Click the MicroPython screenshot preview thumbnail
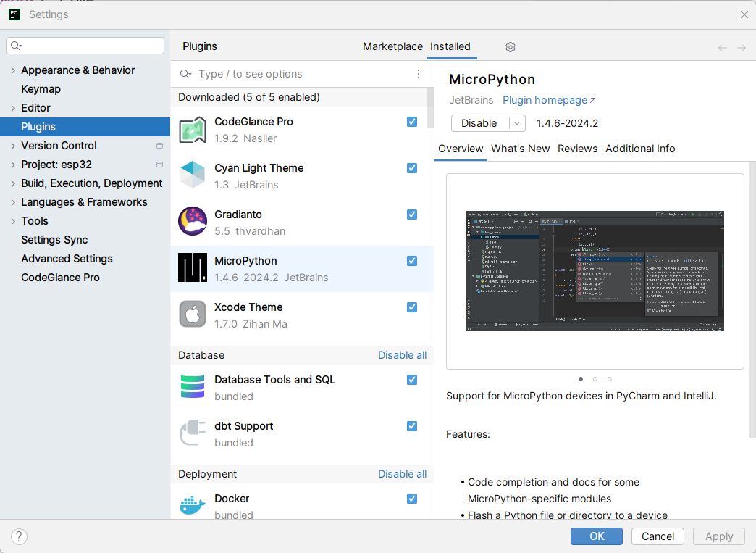This screenshot has width=756, height=553. tap(595, 271)
